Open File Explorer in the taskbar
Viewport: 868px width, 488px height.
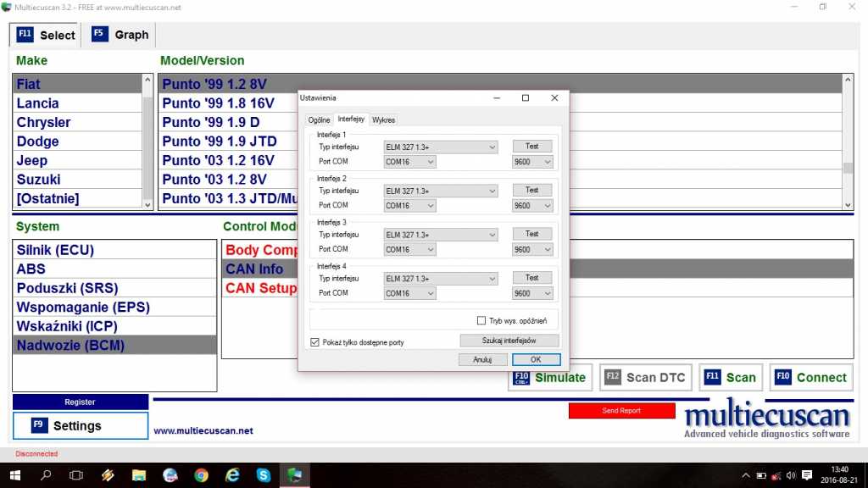138,475
